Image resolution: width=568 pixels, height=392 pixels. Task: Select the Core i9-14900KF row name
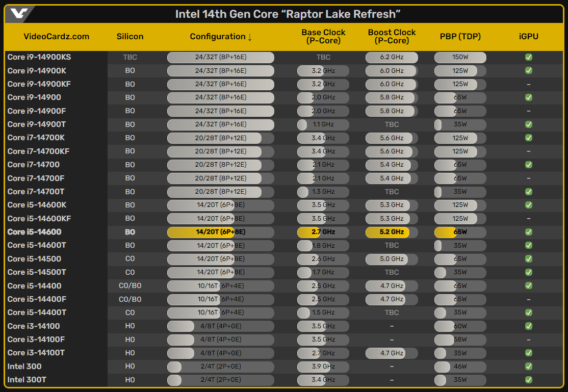click(39, 84)
